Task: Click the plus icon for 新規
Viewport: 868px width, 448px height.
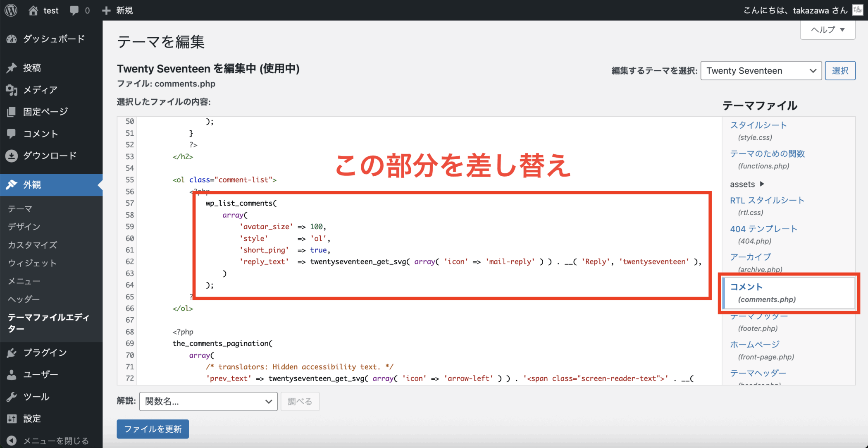Action: tap(106, 10)
